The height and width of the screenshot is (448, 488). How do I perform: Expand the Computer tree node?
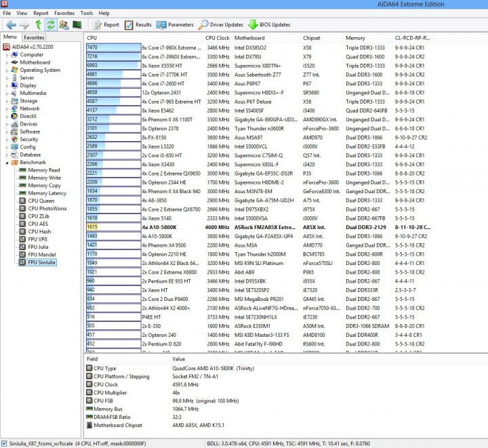pos(7,55)
